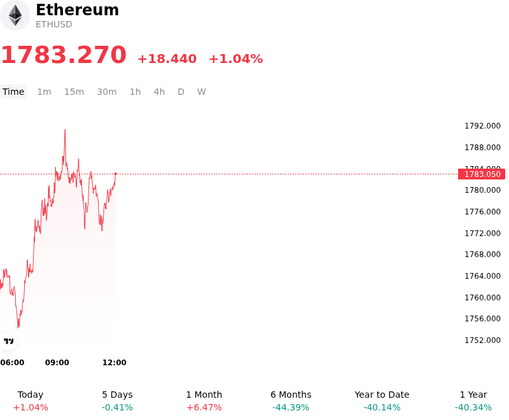The height and width of the screenshot is (420, 509).
Task: Click the ETHUSD ticker symbol
Action: [54, 25]
